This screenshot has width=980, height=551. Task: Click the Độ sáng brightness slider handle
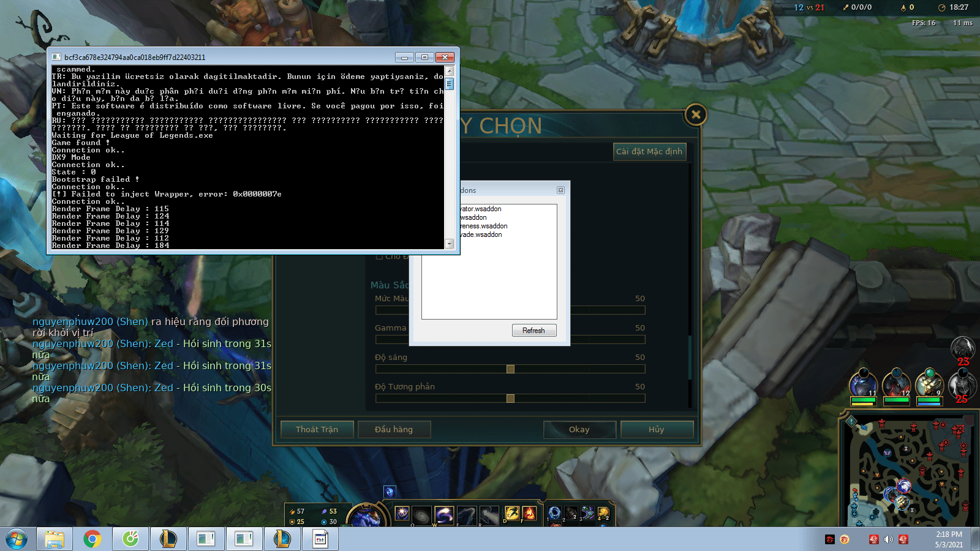pyautogui.click(x=510, y=369)
